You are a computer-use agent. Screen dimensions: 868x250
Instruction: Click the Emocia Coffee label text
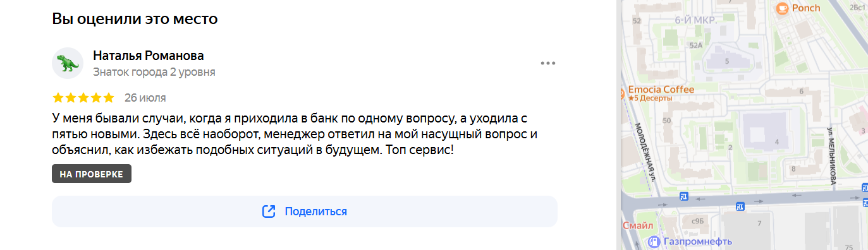tap(661, 90)
